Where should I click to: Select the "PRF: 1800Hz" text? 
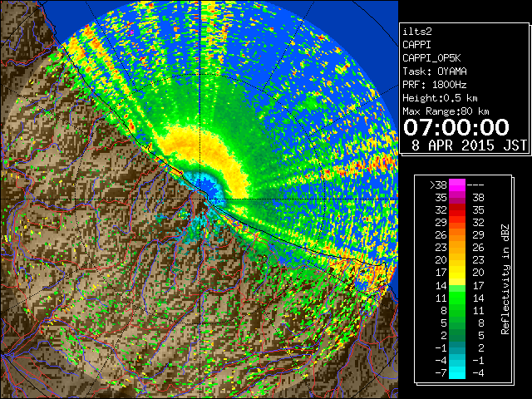tap(435, 85)
